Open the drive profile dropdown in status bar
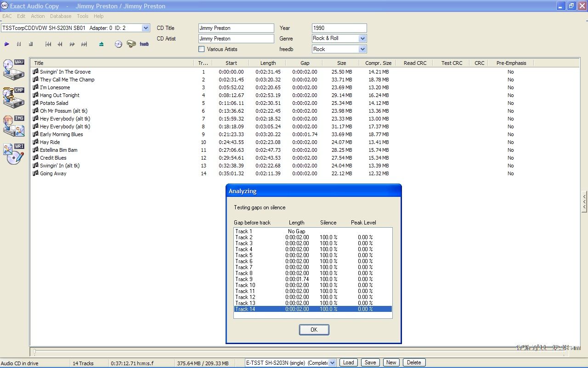The width and height of the screenshot is (588, 368). 333,362
